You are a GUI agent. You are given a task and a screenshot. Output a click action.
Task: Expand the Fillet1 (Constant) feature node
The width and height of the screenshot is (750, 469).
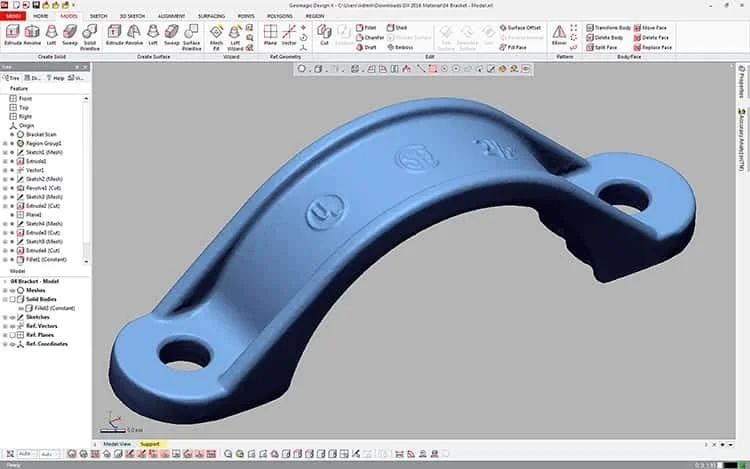[x=5, y=260]
